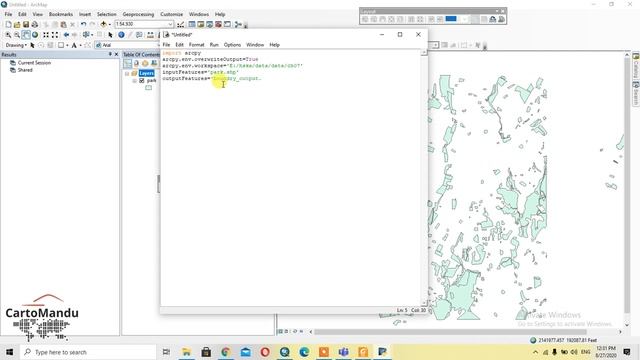This screenshot has width=640, height=360.
Task: Open Microsoft Edge from taskbar
Action: coord(304,352)
